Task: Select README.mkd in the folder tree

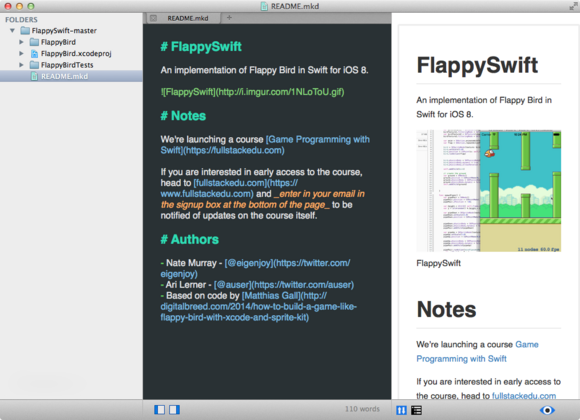Action: (71, 76)
